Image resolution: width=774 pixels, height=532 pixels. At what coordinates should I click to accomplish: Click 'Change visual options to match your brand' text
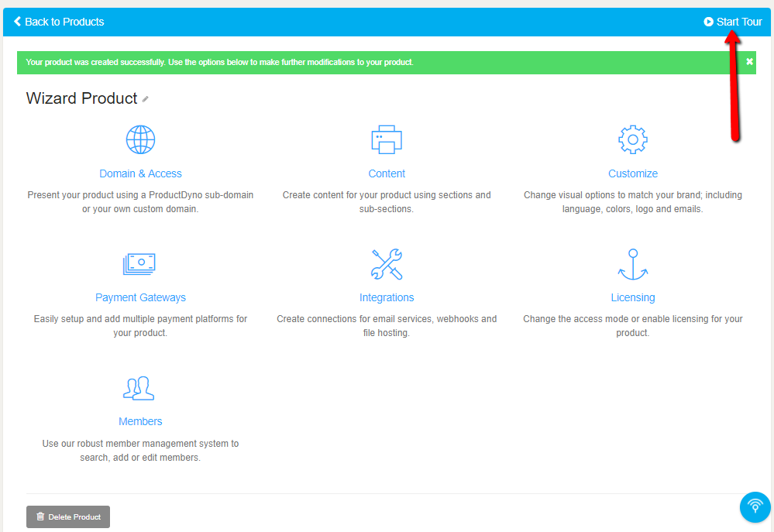(633, 202)
